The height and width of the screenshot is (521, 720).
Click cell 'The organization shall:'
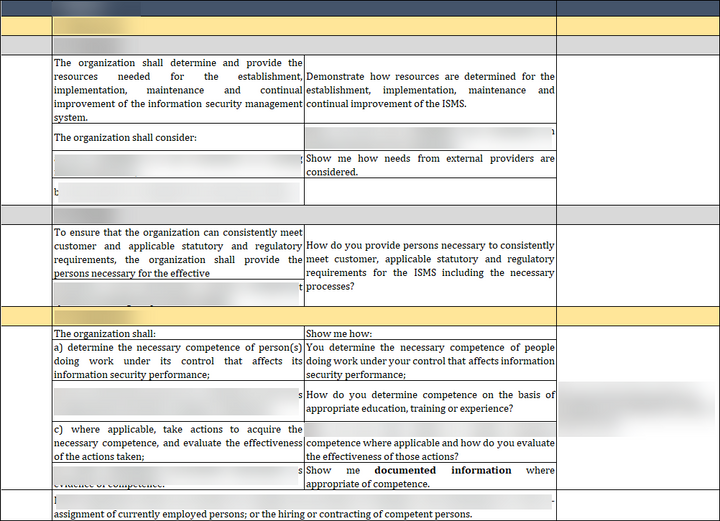pos(178,333)
